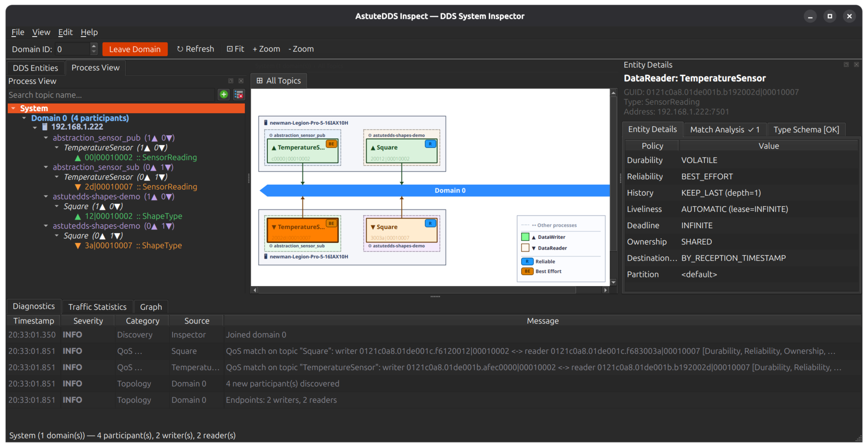Image resolution: width=868 pixels, height=448 pixels.
Task: Click the R badge on Square reader node
Action: tap(430, 223)
